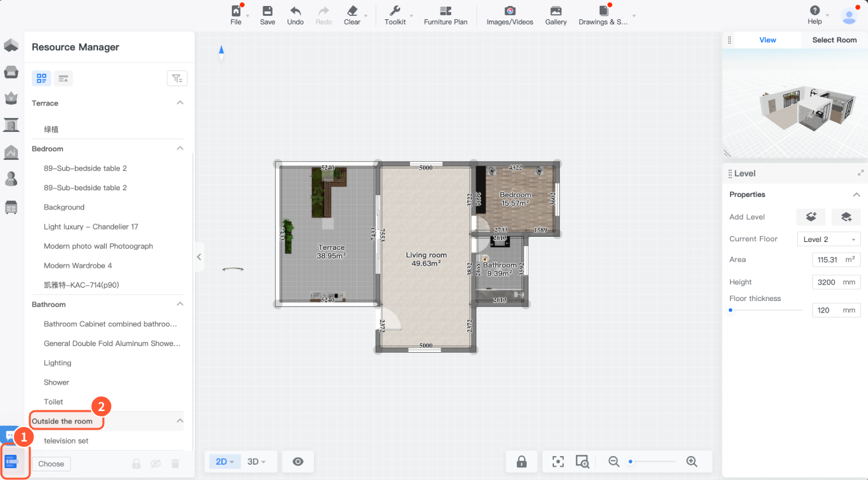This screenshot has height=480, width=868.
Task: Switch to the Select Room tab
Action: 834,40
